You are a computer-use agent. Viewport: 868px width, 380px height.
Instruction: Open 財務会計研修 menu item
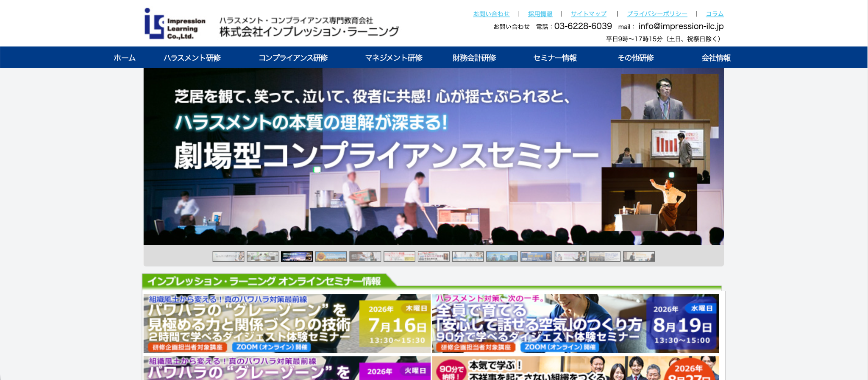coord(474,58)
